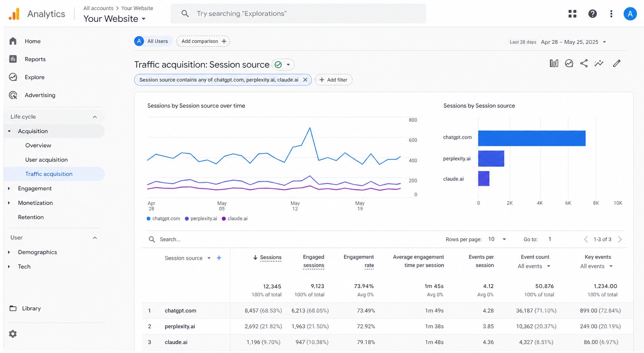
Task: Click the Advertising target icon
Action: coord(13,95)
